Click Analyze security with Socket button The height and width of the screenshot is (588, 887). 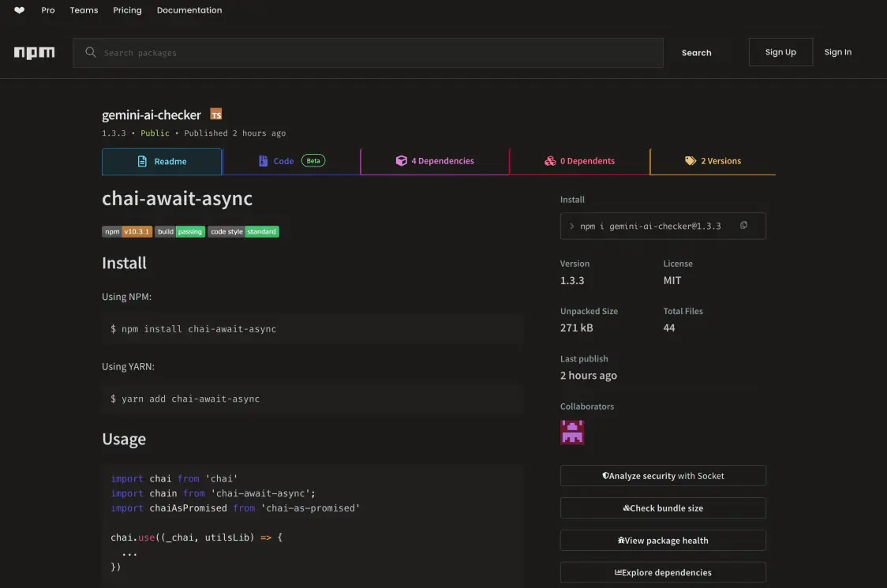point(663,476)
